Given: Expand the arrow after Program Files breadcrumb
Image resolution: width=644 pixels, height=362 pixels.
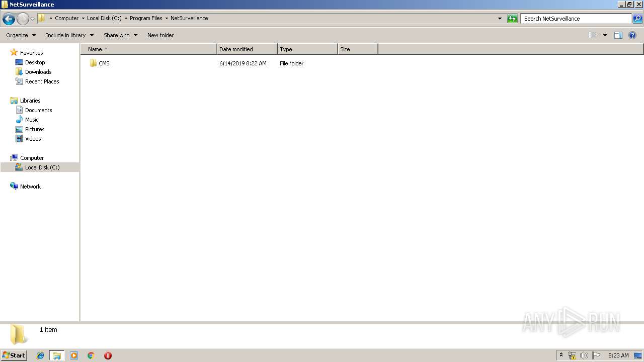Looking at the screenshot, I should click(x=167, y=18).
